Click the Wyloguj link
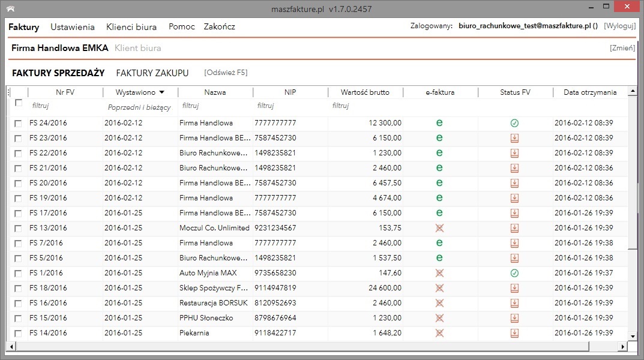644x360 pixels. tap(620, 26)
